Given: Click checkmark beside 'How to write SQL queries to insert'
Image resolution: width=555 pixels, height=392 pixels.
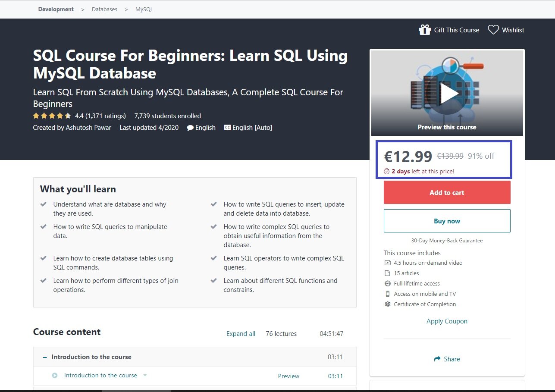Looking at the screenshot, I should pyautogui.click(x=213, y=204).
